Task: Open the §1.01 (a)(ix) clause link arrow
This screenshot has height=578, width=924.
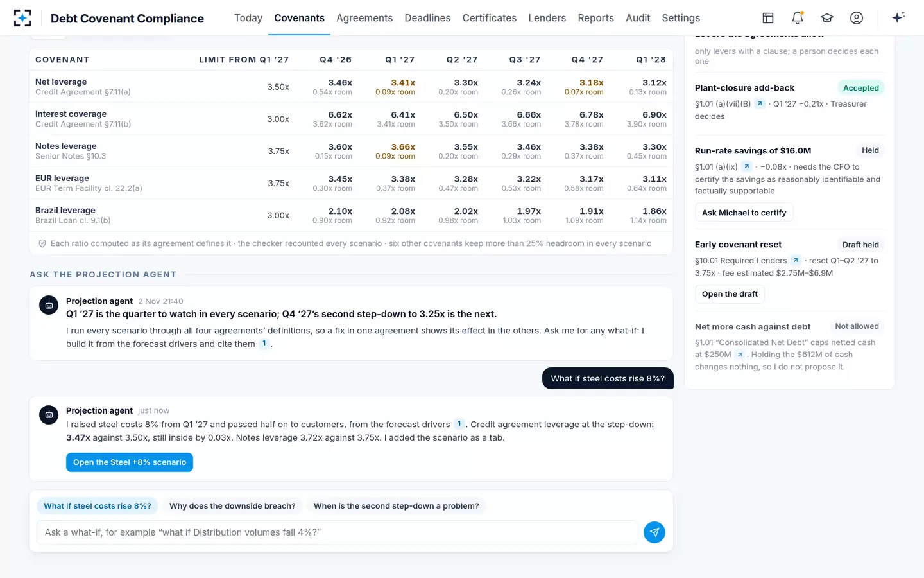Action: [x=746, y=167]
